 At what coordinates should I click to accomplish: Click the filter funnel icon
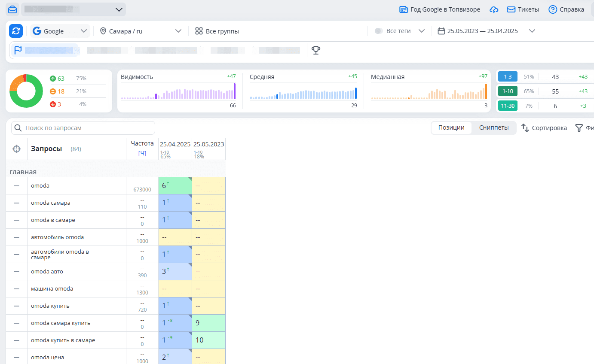(x=579, y=127)
